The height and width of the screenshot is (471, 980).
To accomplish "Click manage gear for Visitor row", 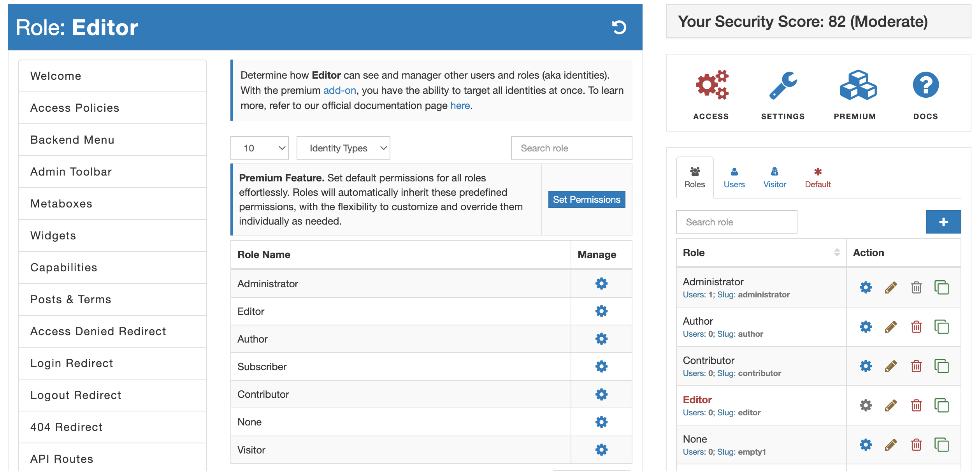I will (x=601, y=450).
